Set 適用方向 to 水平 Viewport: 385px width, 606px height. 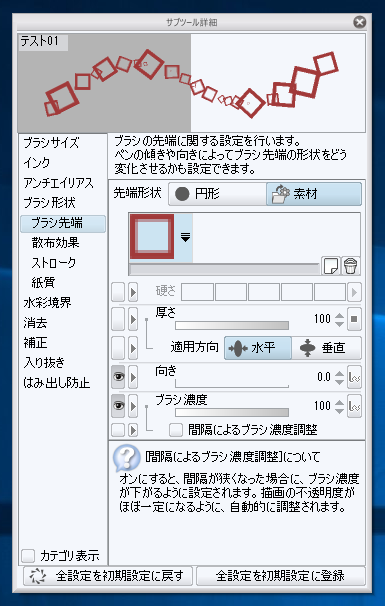258,348
